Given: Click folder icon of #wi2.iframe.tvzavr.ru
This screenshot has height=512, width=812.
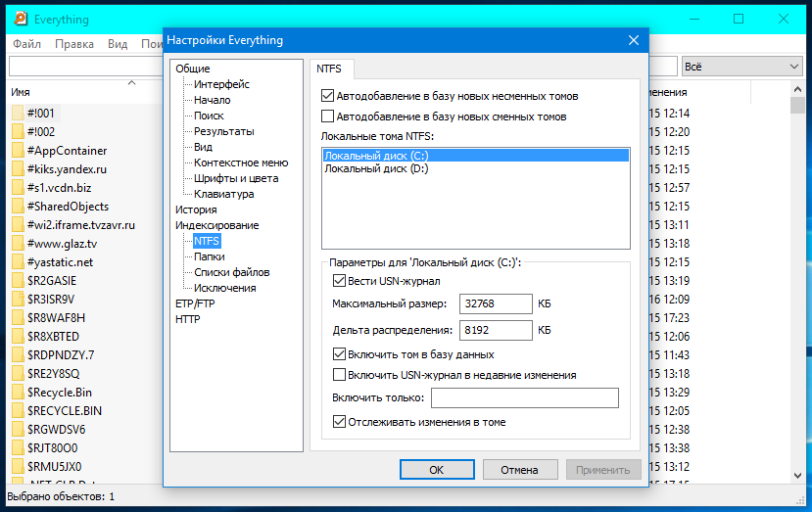Looking at the screenshot, I should point(18,225).
